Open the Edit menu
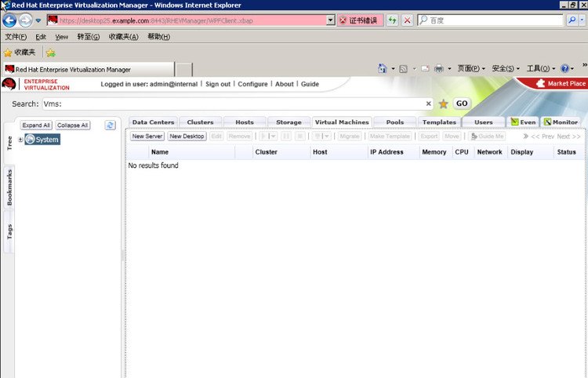The width and height of the screenshot is (588, 378). coord(41,37)
